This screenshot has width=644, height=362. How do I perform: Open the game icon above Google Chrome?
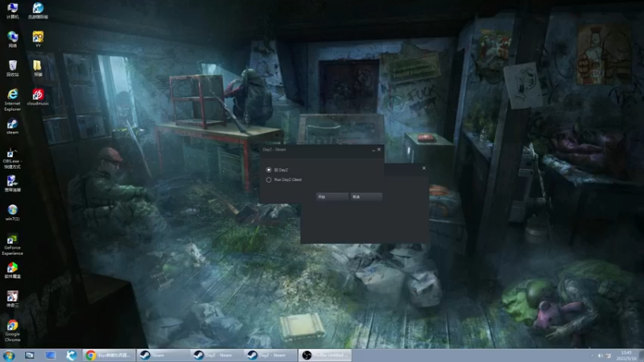click(13, 298)
